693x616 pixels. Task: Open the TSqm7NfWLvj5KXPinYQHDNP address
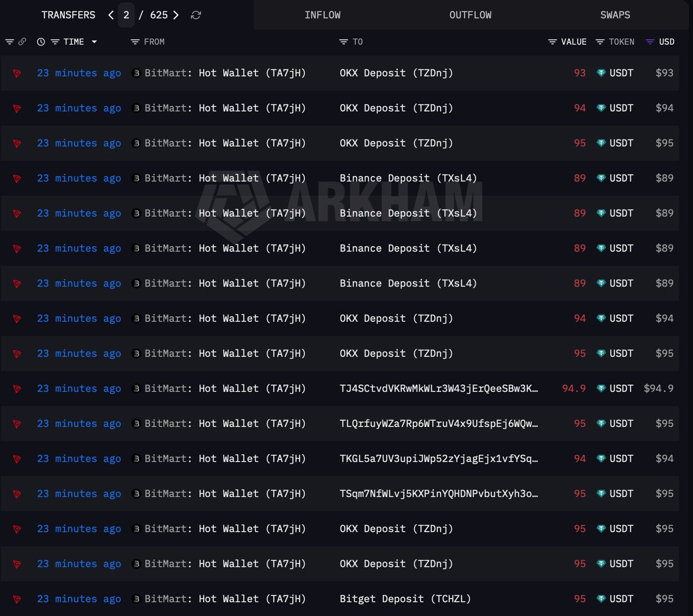point(439,493)
